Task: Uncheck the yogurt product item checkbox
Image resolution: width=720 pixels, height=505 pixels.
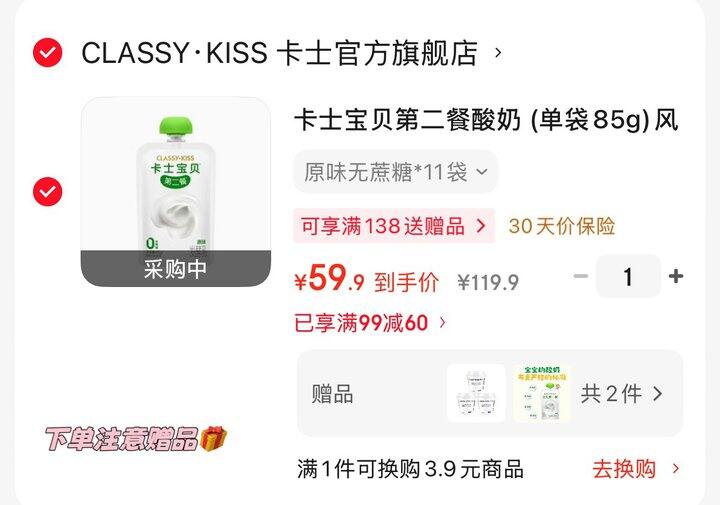Action: click(47, 191)
